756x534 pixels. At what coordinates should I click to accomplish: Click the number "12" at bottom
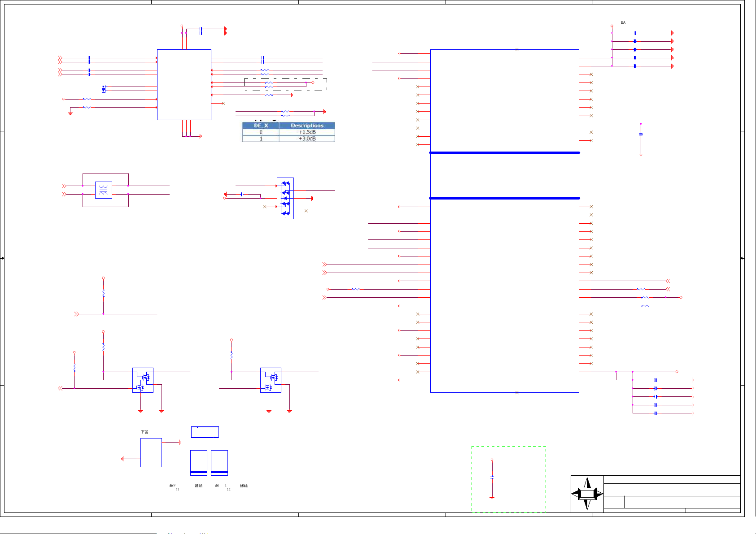coord(228,490)
